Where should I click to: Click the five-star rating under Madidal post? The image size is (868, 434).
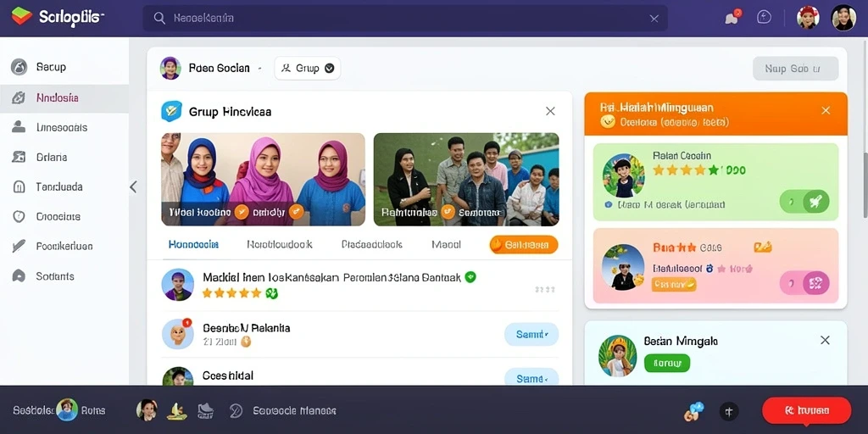click(231, 292)
